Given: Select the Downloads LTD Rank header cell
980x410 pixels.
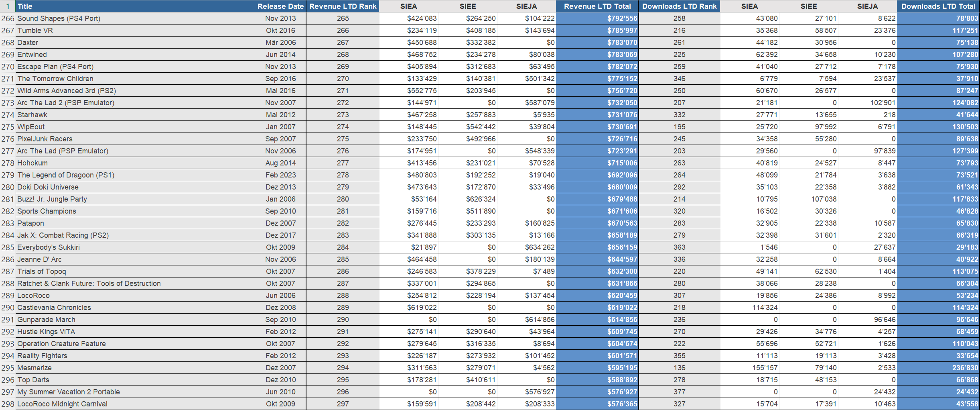Looking at the screenshot, I should pyautogui.click(x=679, y=6).
